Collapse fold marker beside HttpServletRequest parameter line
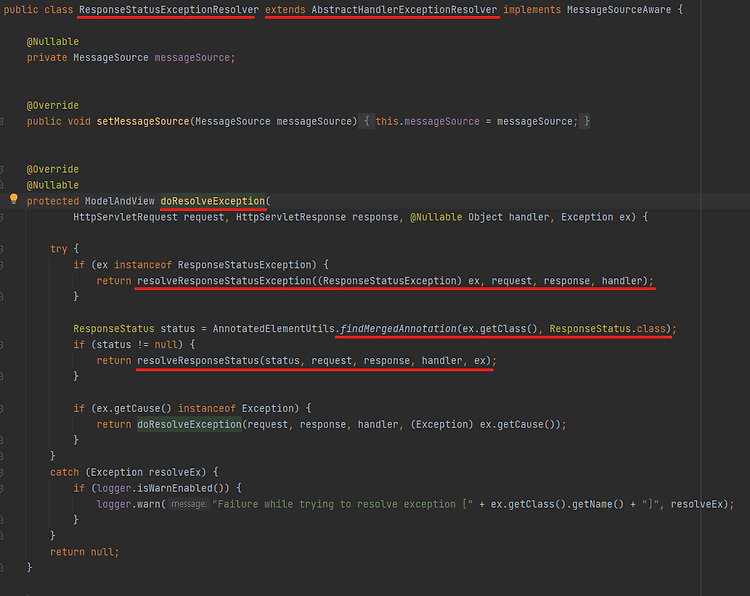The width and height of the screenshot is (750, 596). 2,217
